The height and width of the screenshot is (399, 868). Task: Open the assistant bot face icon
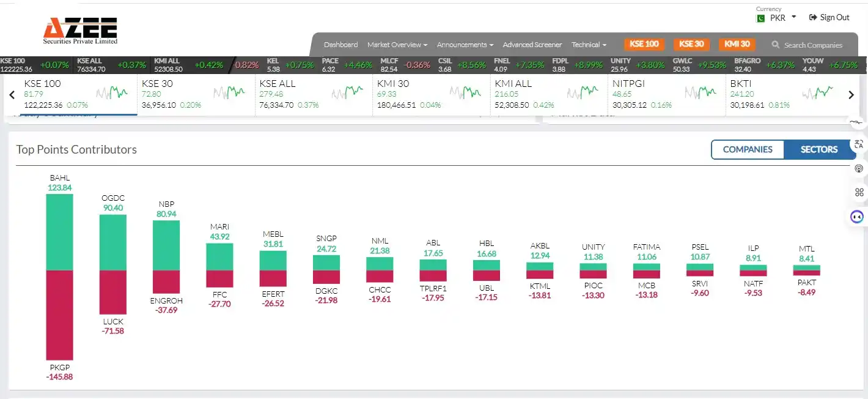(x=857, y=217)
